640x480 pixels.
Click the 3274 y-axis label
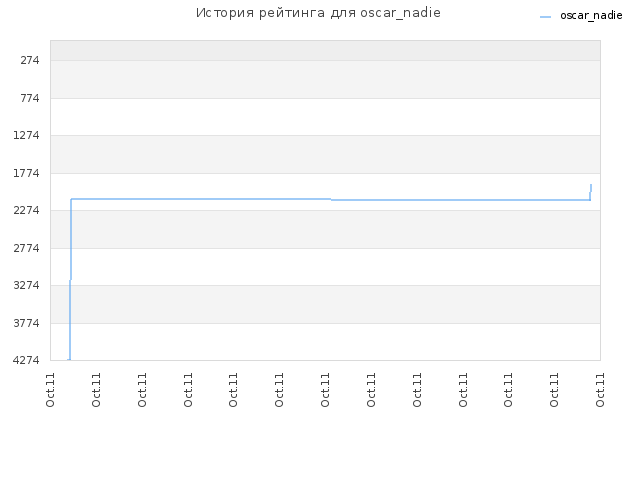point(26,285)
